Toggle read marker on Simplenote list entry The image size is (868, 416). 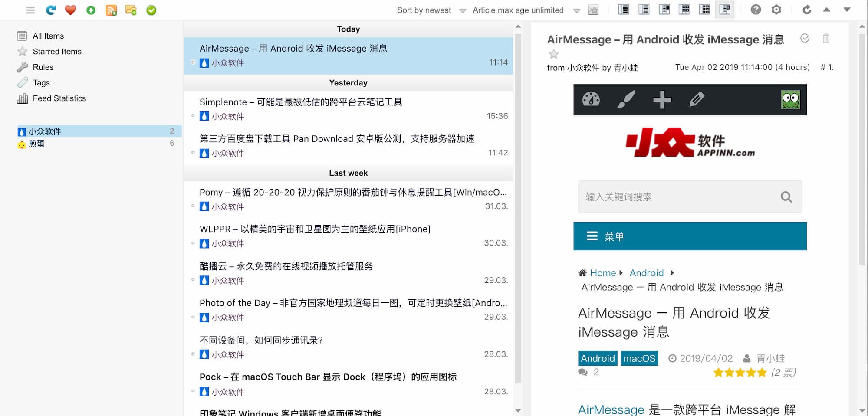click(193, 116)
